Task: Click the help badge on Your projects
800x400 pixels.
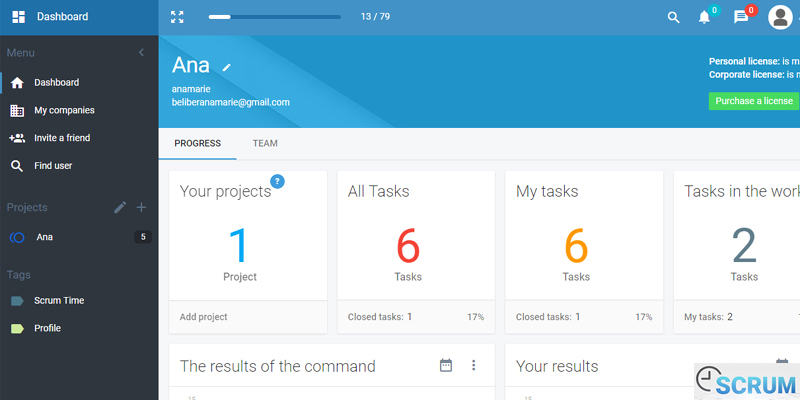Action: point(277,181)
